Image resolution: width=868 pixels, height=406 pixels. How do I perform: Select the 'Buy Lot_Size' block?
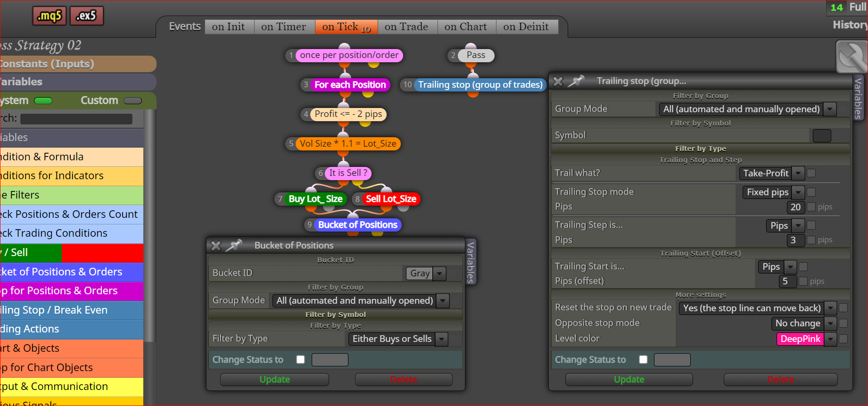pos(315,199)
